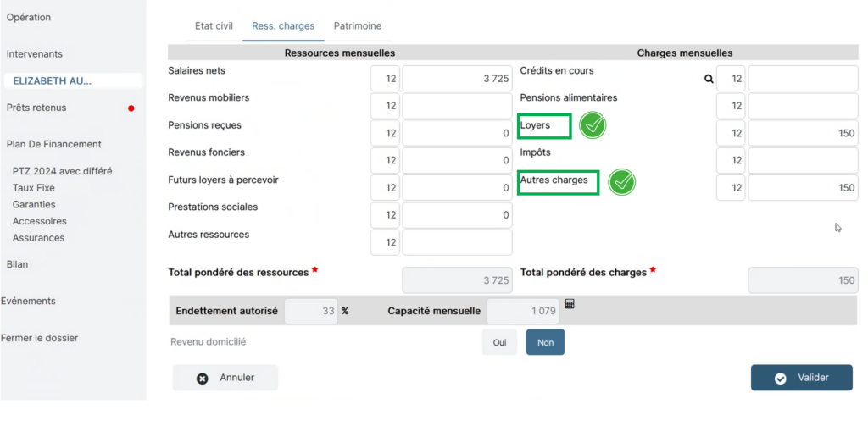Click the green checkmark beside Autres charges
The height and width of the screenshot is (426, 868).
click(x=623, y=181)
